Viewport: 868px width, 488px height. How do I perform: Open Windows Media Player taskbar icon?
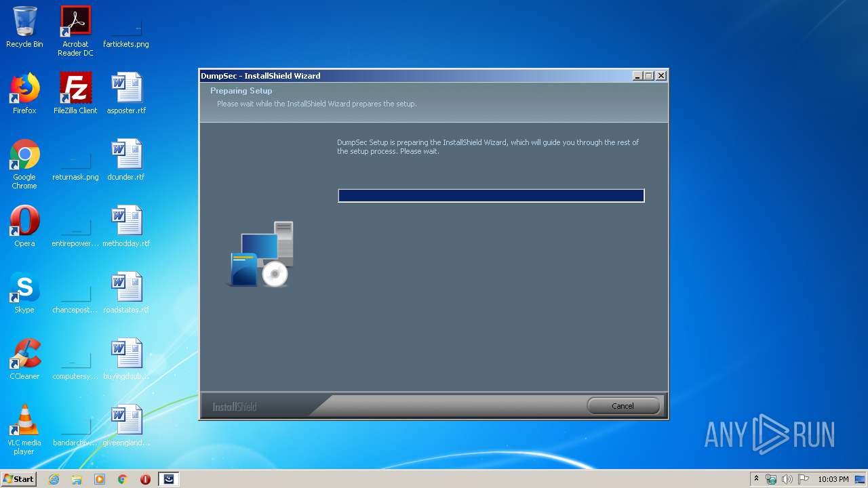[100, 479]
